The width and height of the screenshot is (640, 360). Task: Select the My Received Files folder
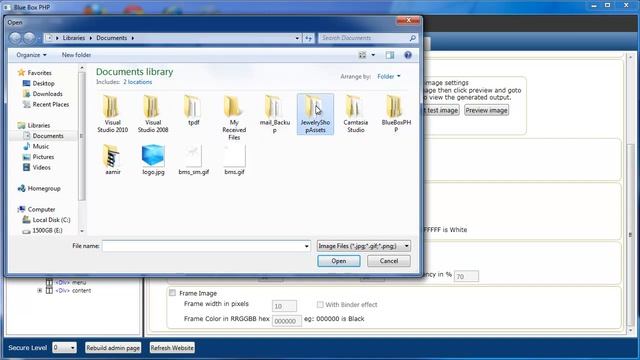pos(234,118)
